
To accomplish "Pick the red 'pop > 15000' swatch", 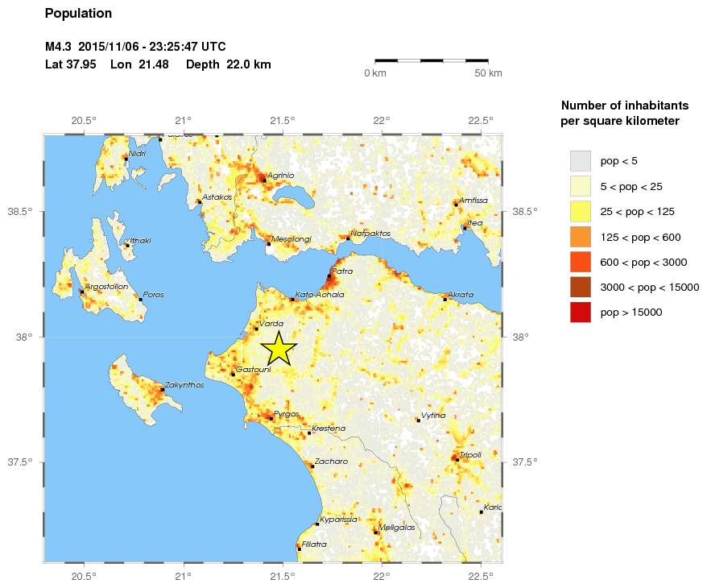I will tap(581, 313).
